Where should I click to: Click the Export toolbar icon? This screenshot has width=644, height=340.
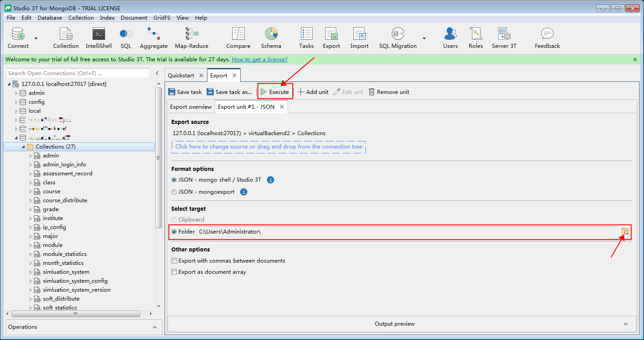tap(331, 38)
